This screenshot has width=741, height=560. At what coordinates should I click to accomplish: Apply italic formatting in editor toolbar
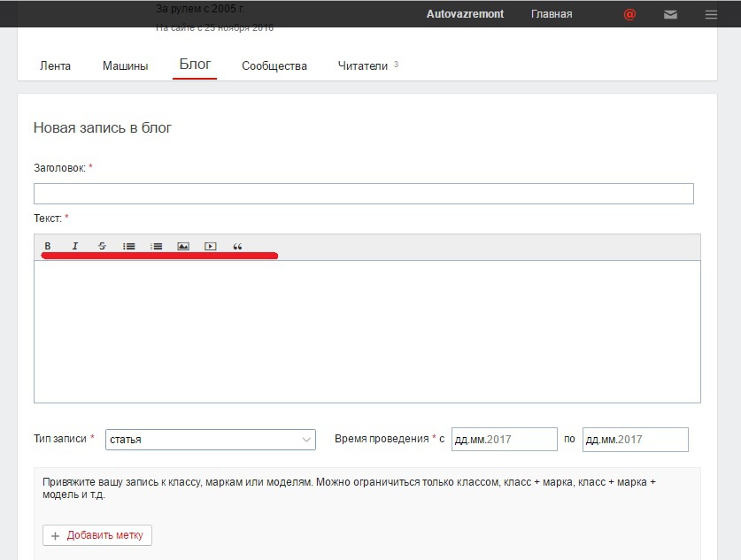(x=74, y=246)
